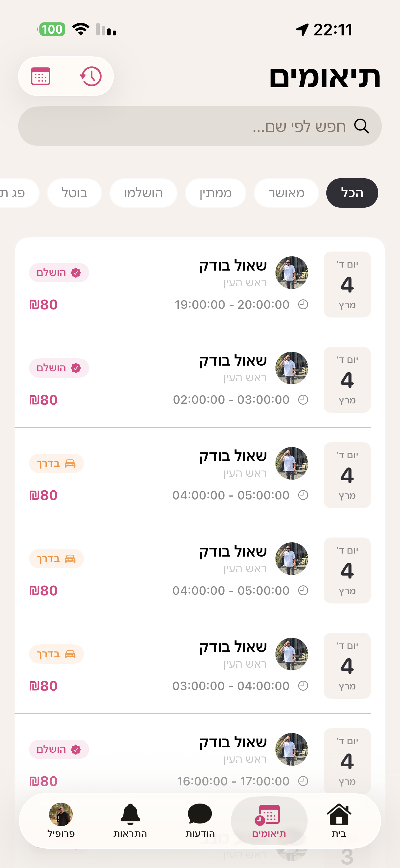Open the 19:00–20:00 appointment profile photo
The width and height of the screenshot is (400, 868).
tap(292, 273)
